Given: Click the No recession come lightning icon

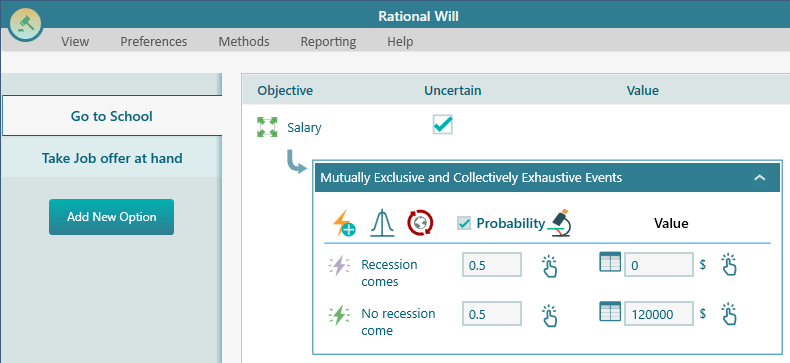Looking at the screenshot, I should (x=339, y=315).
